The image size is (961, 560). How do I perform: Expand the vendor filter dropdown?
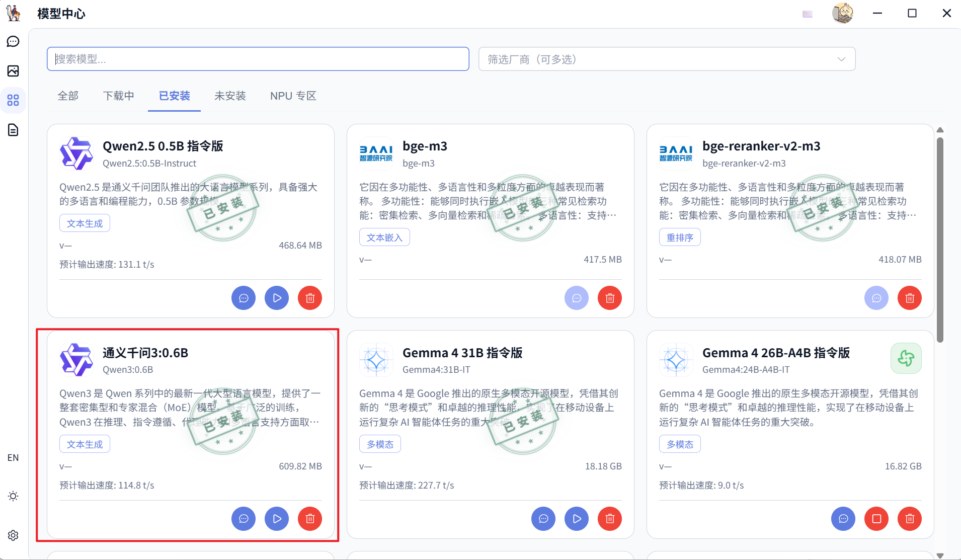[667, 59]
